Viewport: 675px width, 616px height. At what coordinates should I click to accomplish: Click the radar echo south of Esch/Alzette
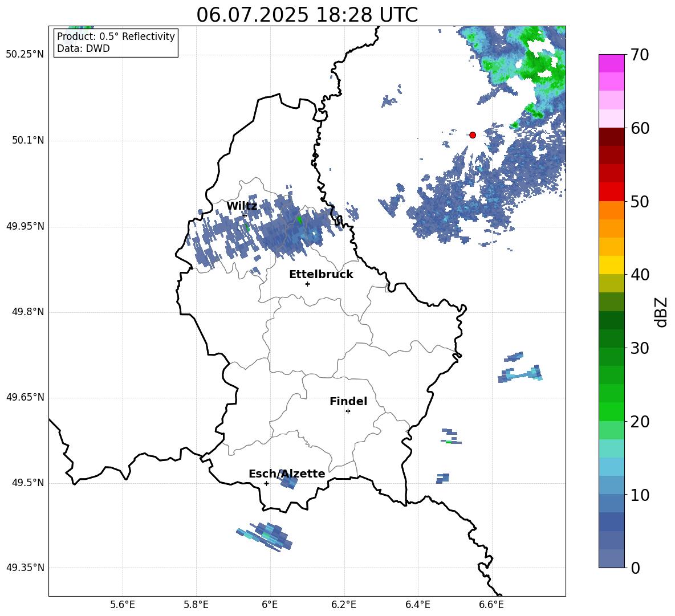[x=265, y=536]
